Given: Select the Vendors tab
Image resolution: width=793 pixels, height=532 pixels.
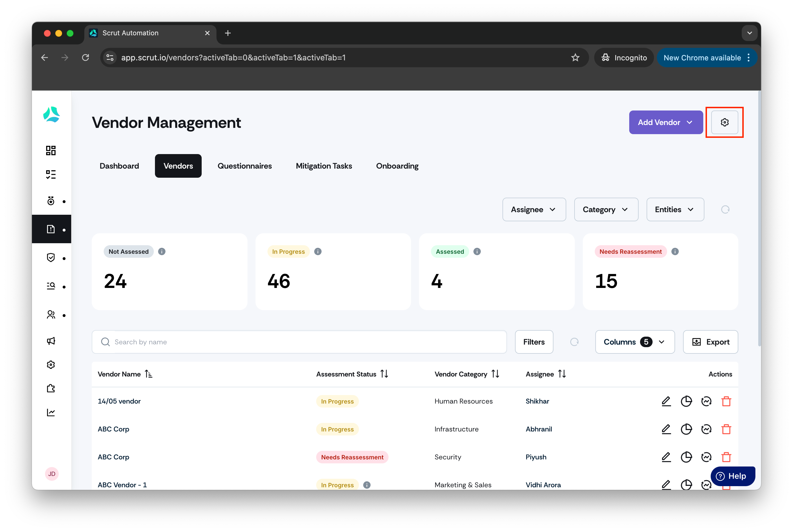Looking at the screenshot, I should tap(178, 165).
